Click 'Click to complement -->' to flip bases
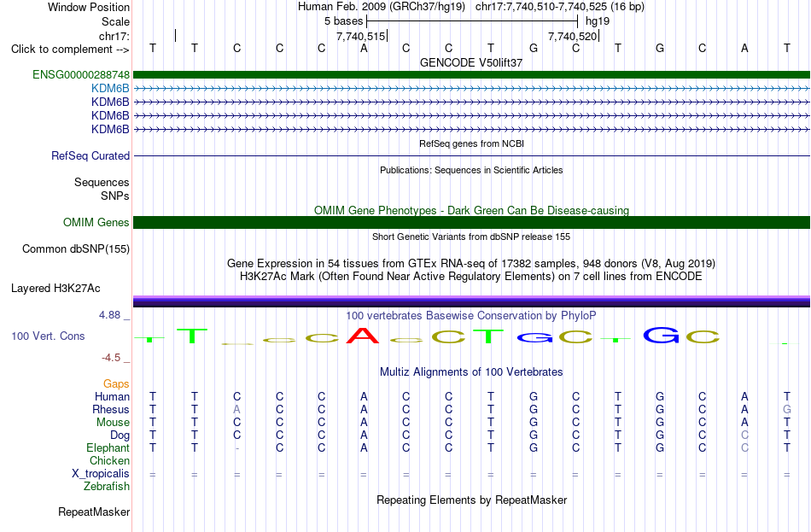 (x=70, y=50)
